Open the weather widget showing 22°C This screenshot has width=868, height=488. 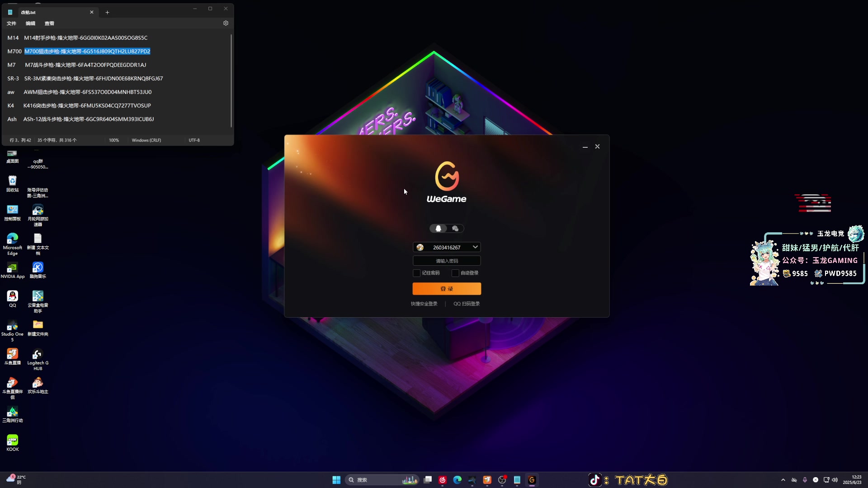click(16, 480)
